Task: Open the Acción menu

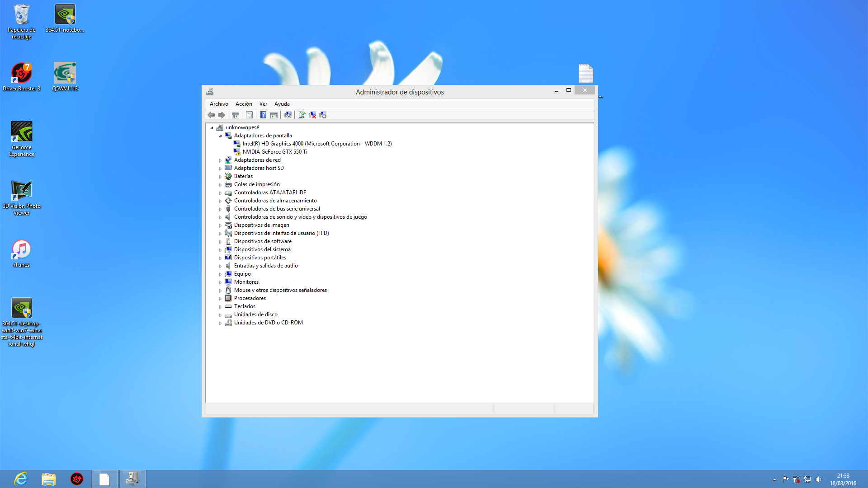Action: pos(244,104)
